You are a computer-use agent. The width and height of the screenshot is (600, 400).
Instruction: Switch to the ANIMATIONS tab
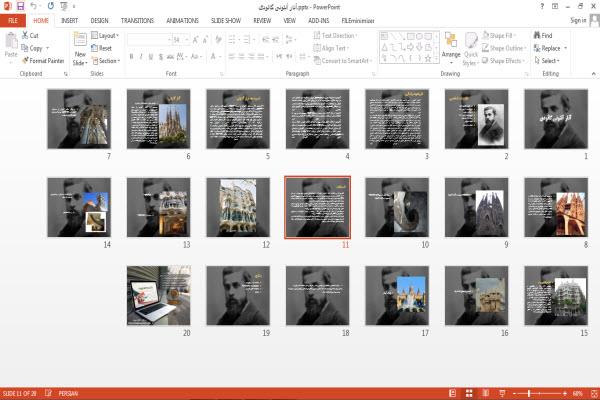[x=182, y=21]
